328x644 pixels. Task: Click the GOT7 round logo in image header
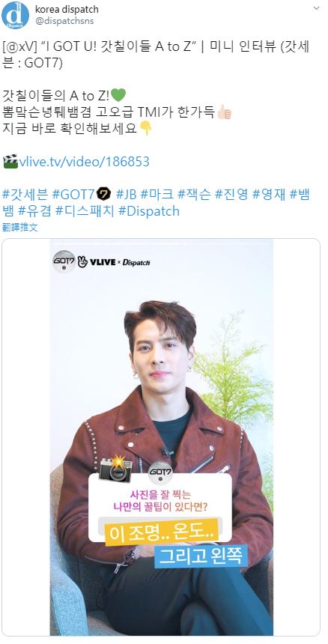coord(64,261)
